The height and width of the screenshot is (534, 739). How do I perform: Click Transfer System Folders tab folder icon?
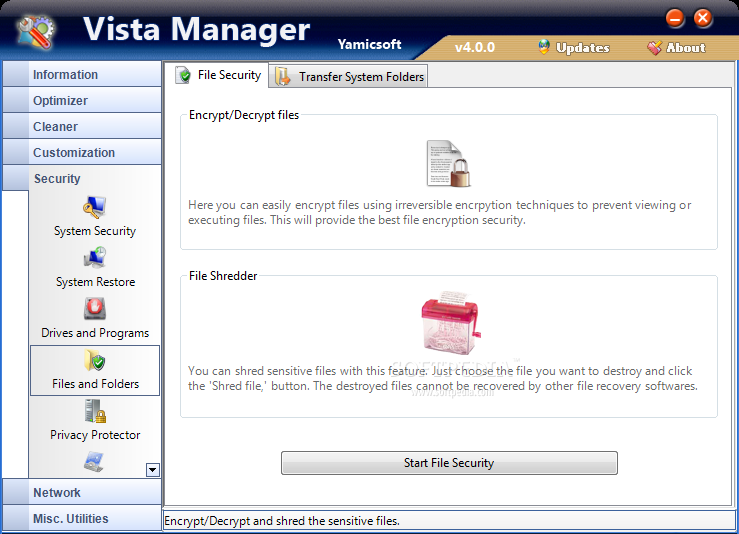[x=283, y=76]
